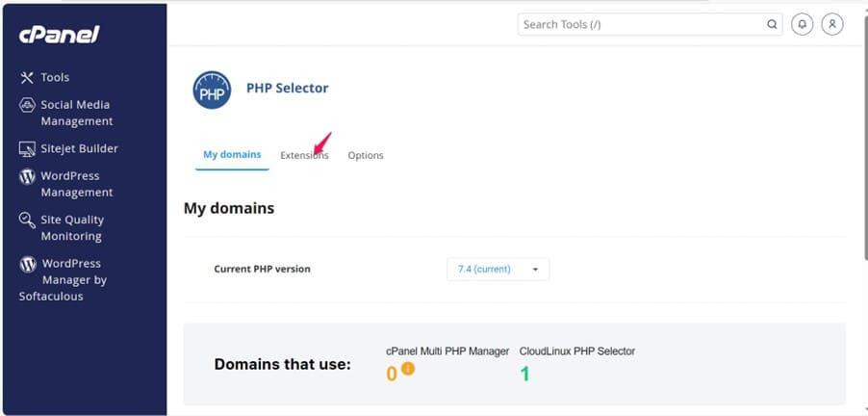Switch to the My domains tab
Viewport: 868px width, 416px height.
[x=232, y=154]
